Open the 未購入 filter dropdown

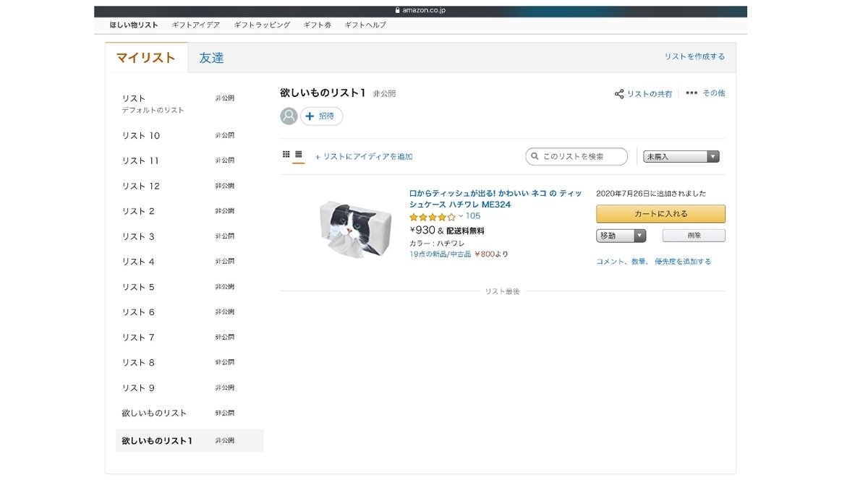click(681, 156)
